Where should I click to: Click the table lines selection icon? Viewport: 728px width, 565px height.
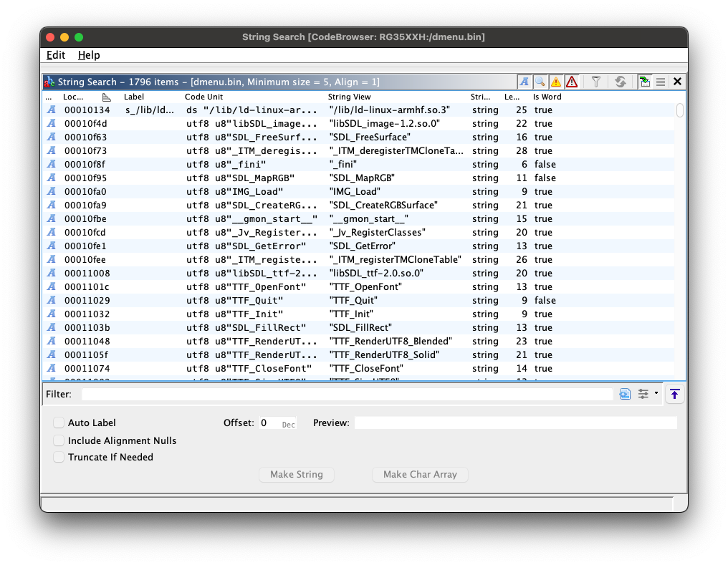(660, 82)
